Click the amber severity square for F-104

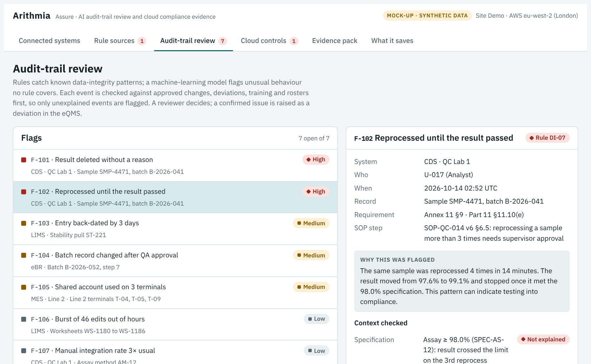(24, 255)
